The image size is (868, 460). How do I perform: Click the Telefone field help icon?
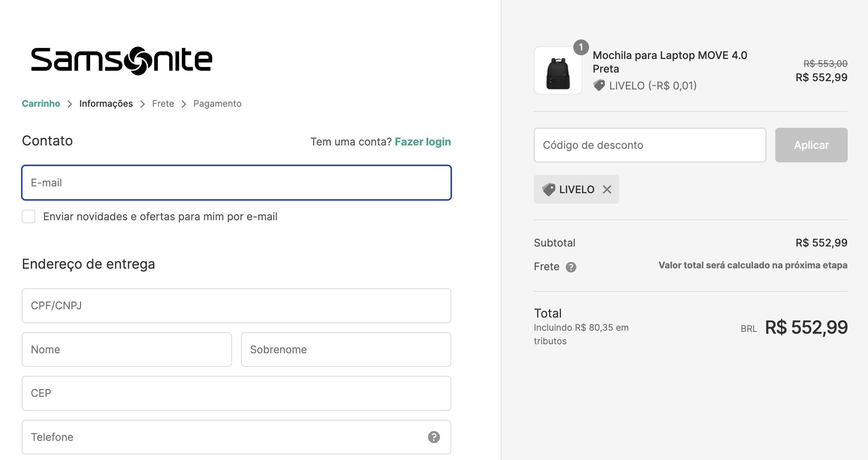click(434, 437)
